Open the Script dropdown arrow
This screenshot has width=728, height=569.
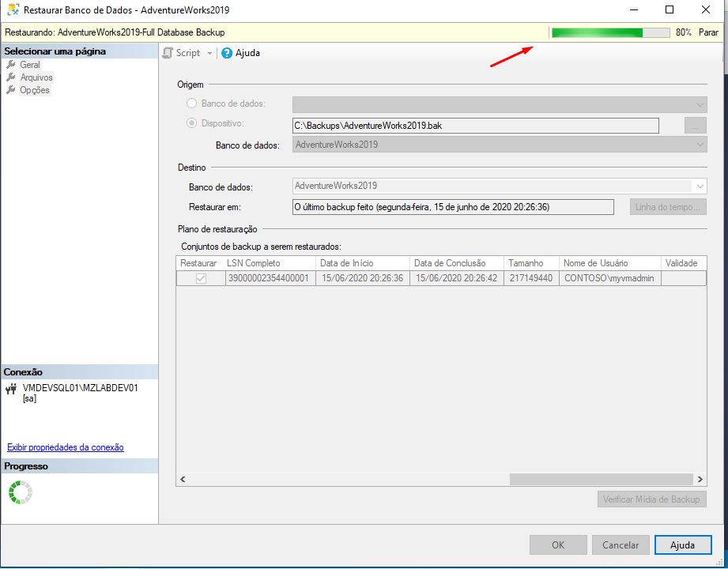[x=209, y=54]
